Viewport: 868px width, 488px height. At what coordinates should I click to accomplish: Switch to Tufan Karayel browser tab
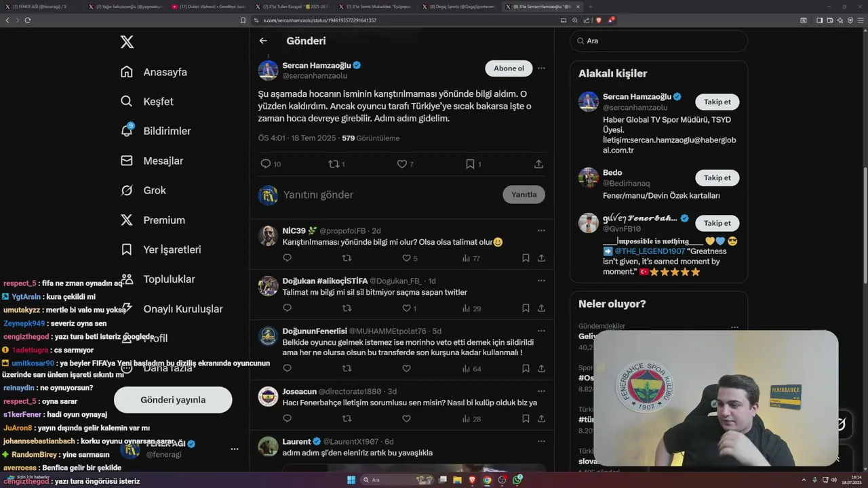(292, 6)
